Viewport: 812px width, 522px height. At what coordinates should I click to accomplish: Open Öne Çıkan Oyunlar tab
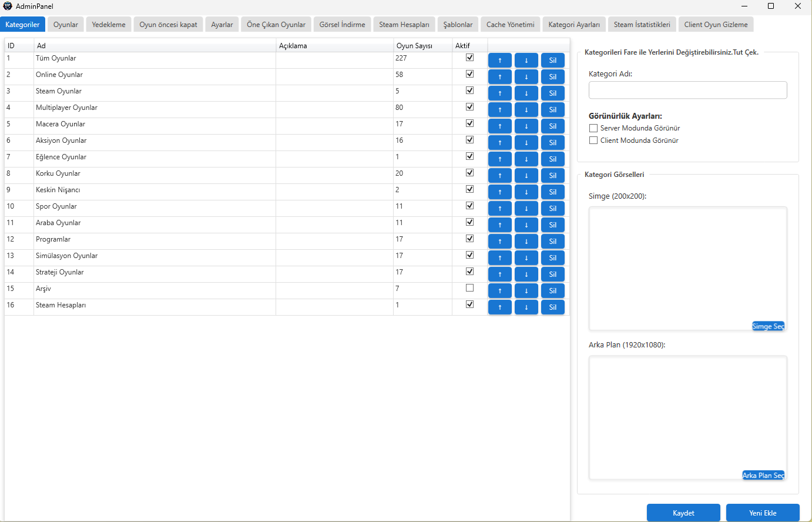pyautogui.click(x=276, y=25)
